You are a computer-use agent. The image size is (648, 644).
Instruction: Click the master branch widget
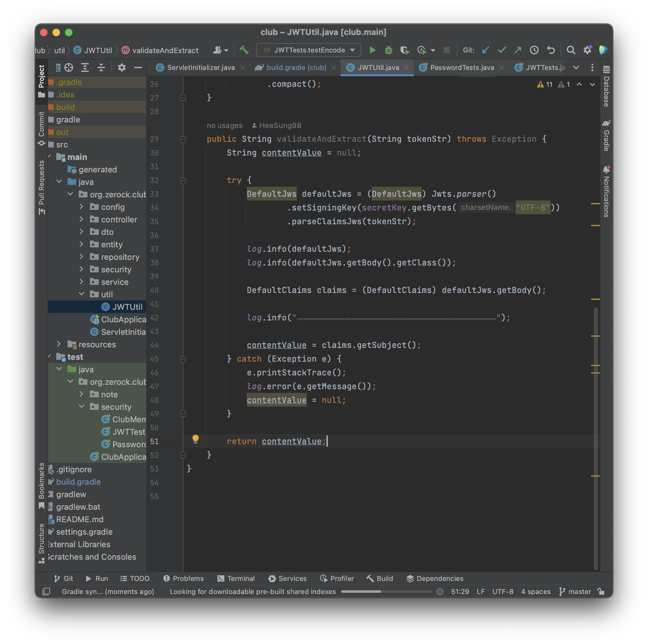click(575, 592)
